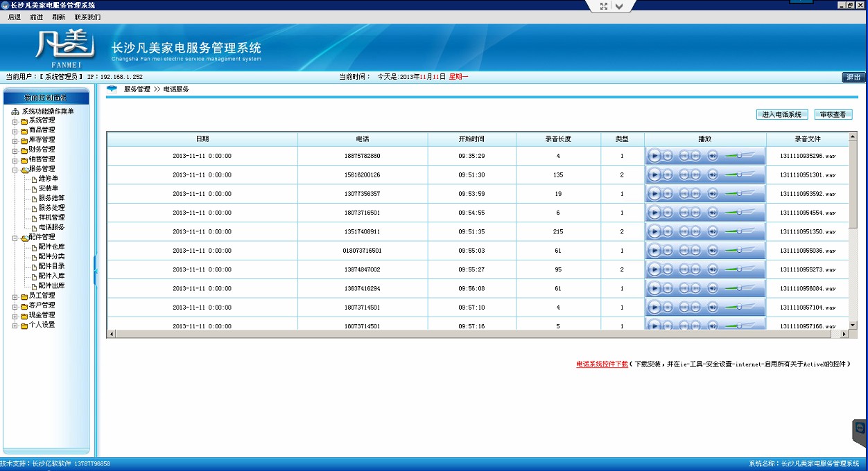The width and height of the screenshot is (868, 471).
Task: Open the 前进 menu item
Action: click(37, 17)
